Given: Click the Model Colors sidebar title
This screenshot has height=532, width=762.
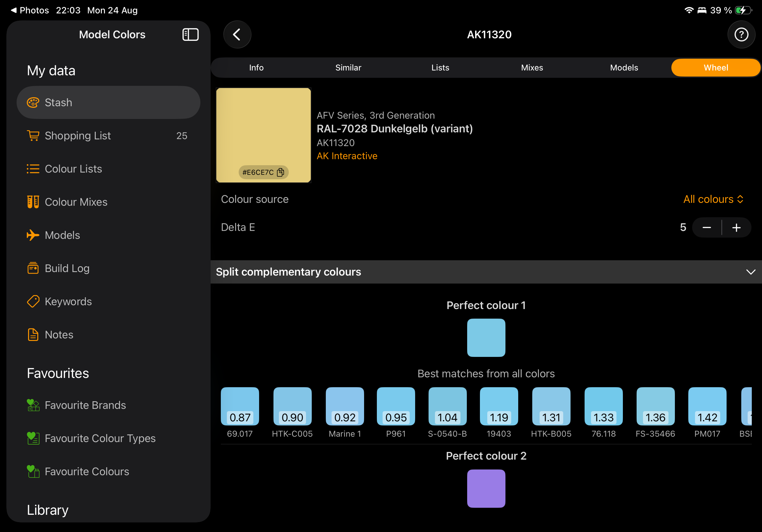Looking at the screenshot, I should (112, 34).
